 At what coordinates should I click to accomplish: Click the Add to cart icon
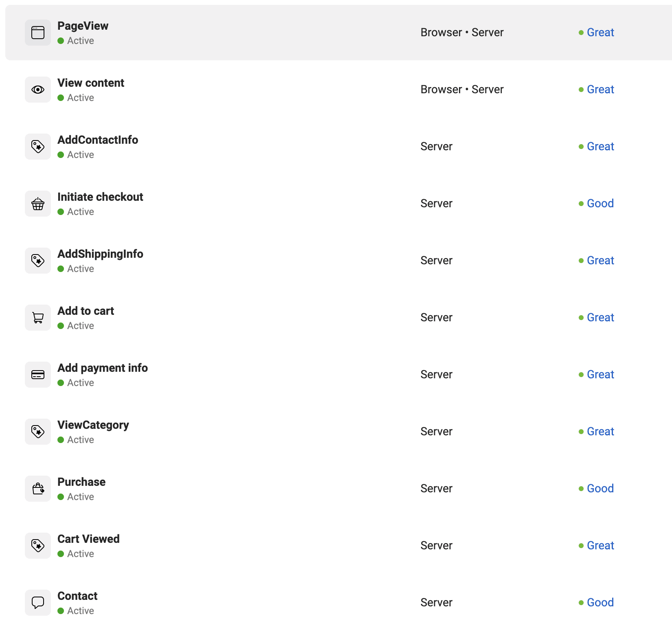click(38, 318)
